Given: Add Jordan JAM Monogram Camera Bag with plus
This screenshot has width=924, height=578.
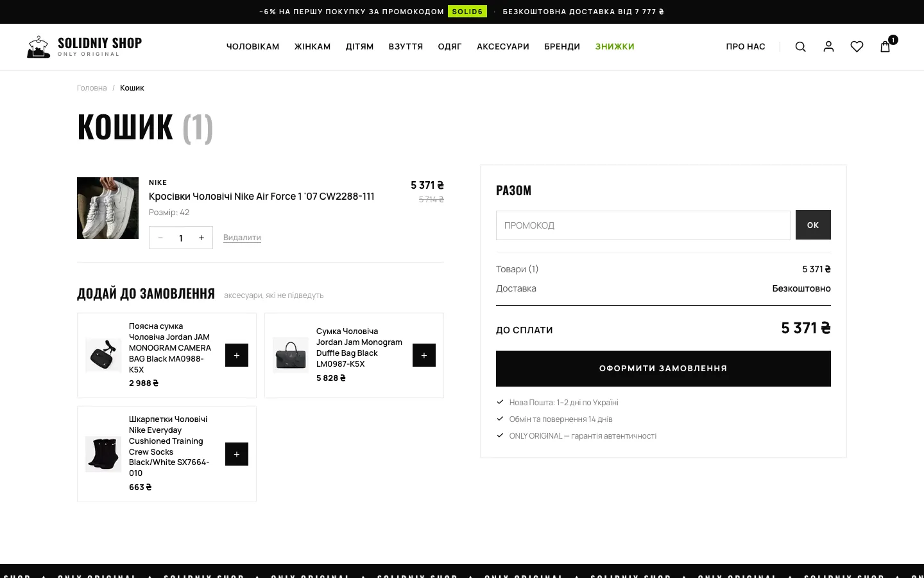Looking at the screenshot, I should [237, 355].
